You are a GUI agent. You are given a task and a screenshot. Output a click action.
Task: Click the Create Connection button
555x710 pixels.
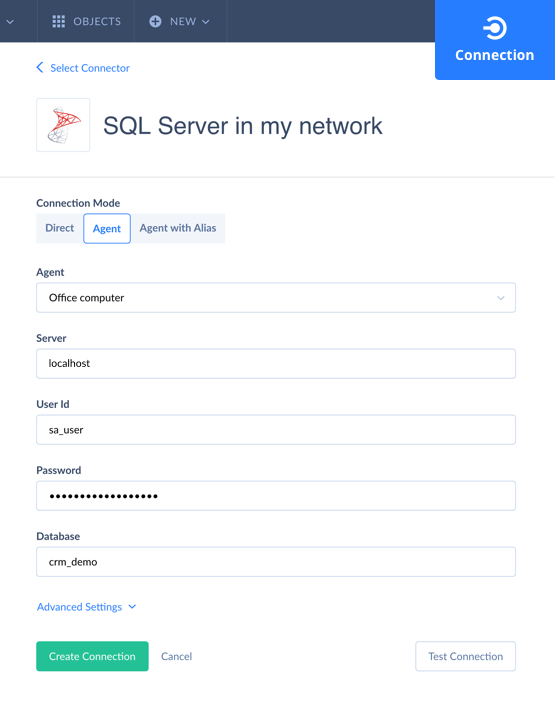[x=92, y=656]
